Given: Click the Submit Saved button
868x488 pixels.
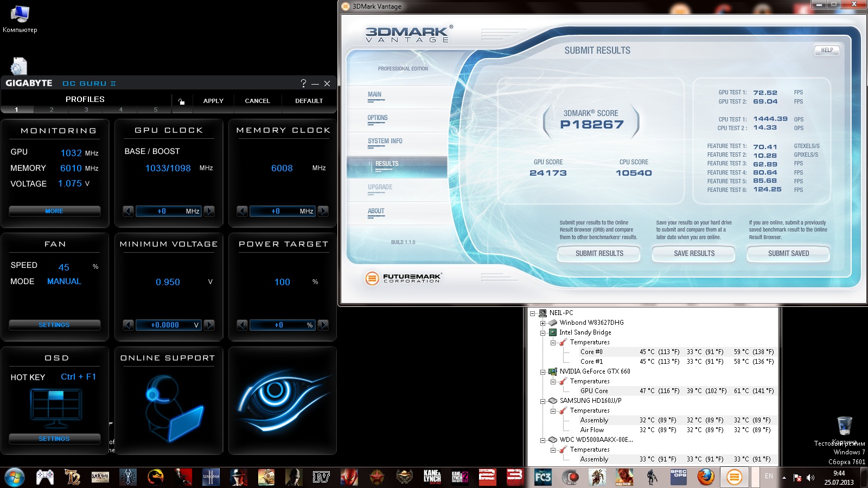Looking at the screenshot, I should [788, 253].
